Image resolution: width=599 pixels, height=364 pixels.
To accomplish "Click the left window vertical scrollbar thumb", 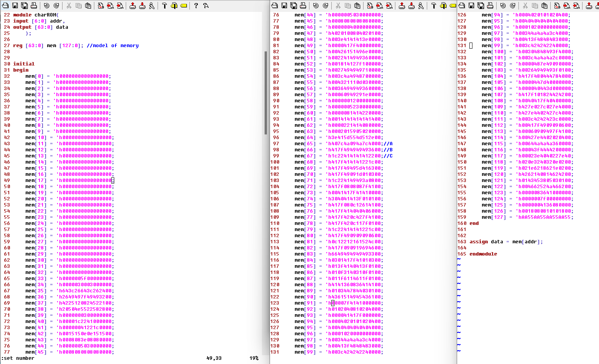I will [266, 92].
